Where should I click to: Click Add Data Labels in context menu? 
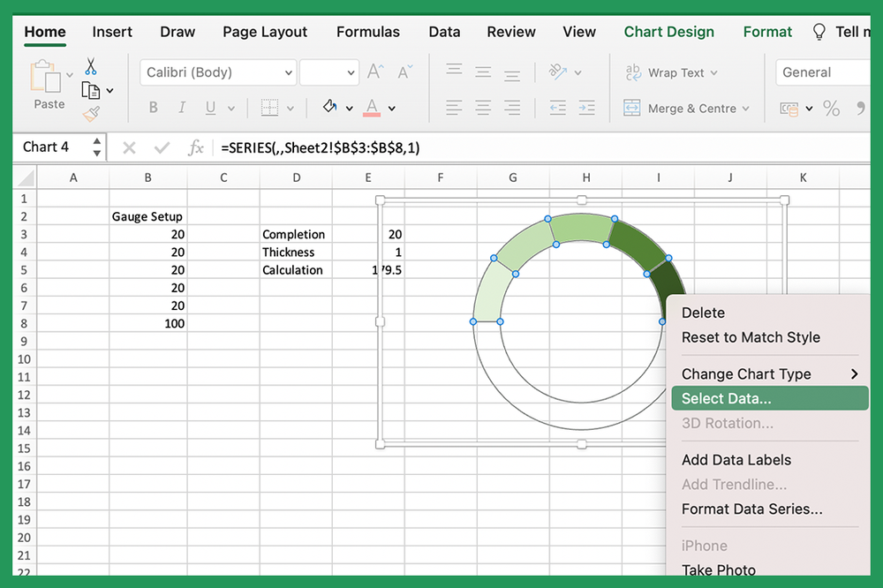(736, 460)
